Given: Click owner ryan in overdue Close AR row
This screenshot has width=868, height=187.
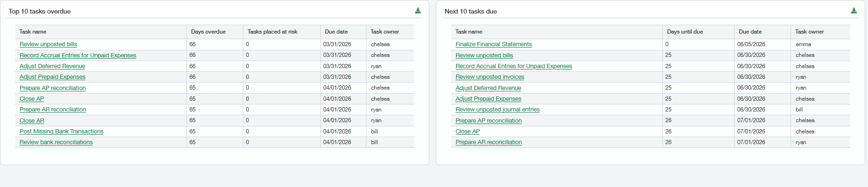Looking at the screenshot, I should pos(376,120).
